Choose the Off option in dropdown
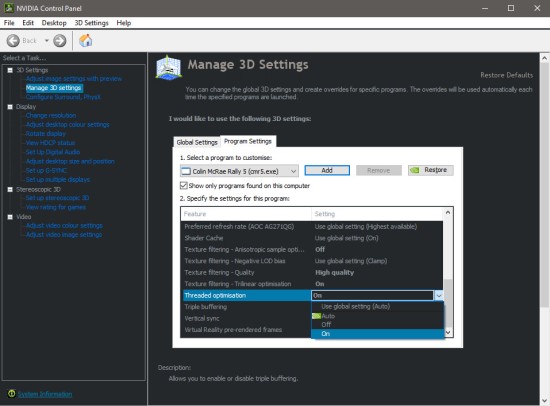Image resolution: width=550 pixels, height=406 pixels. click(377, 325)
